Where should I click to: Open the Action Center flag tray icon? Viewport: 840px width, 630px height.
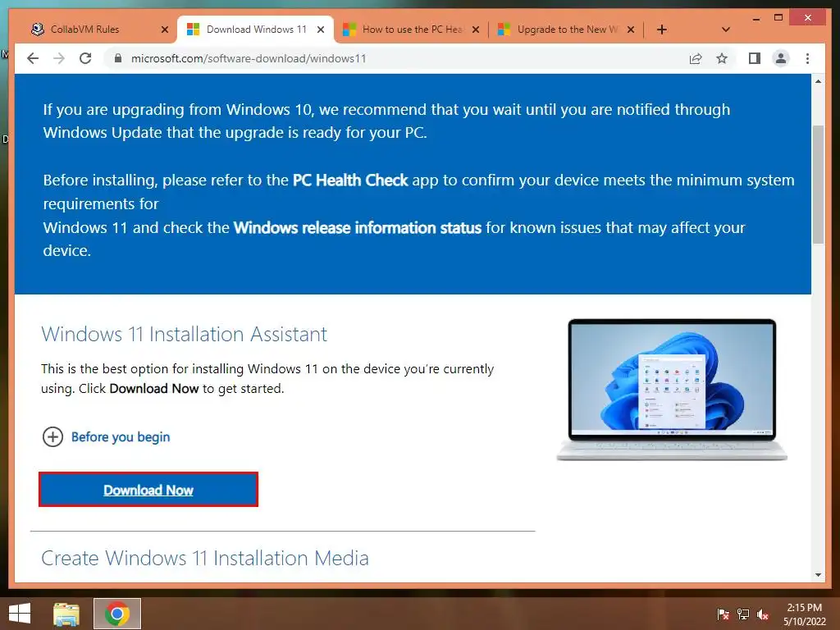click(723, 614)
